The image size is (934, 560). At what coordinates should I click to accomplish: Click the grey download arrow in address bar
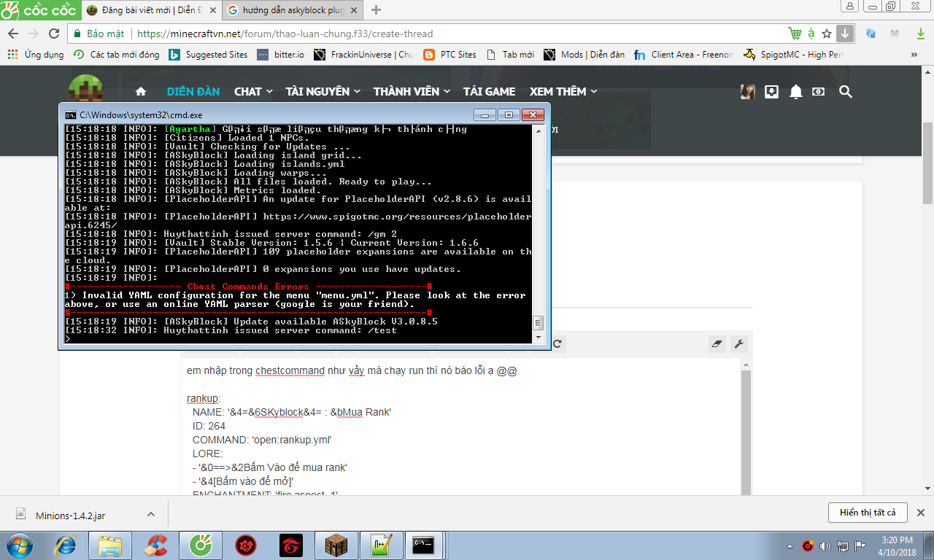point(845,34)
